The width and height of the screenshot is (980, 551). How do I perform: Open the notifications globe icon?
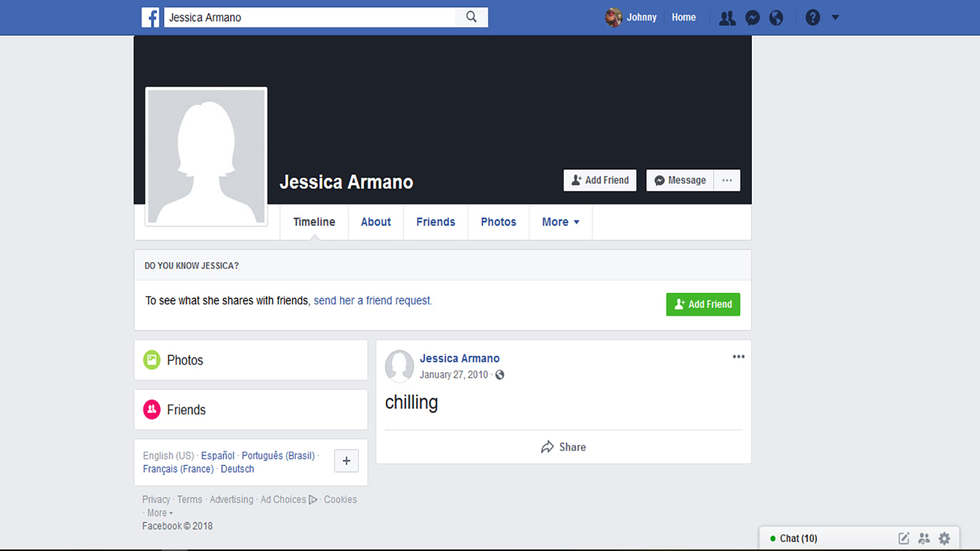pos(776,18)
